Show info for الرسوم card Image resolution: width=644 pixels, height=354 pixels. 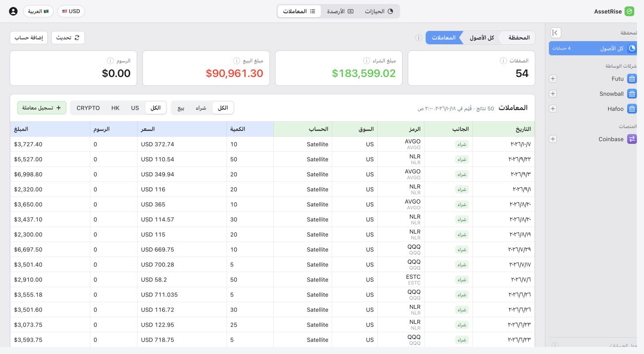(x=110, y=61)
